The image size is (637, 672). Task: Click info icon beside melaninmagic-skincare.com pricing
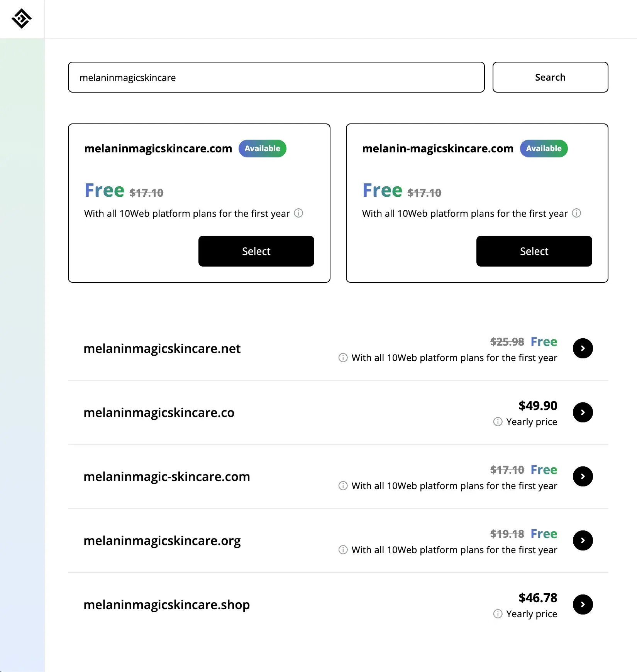[x=343, y=486]
